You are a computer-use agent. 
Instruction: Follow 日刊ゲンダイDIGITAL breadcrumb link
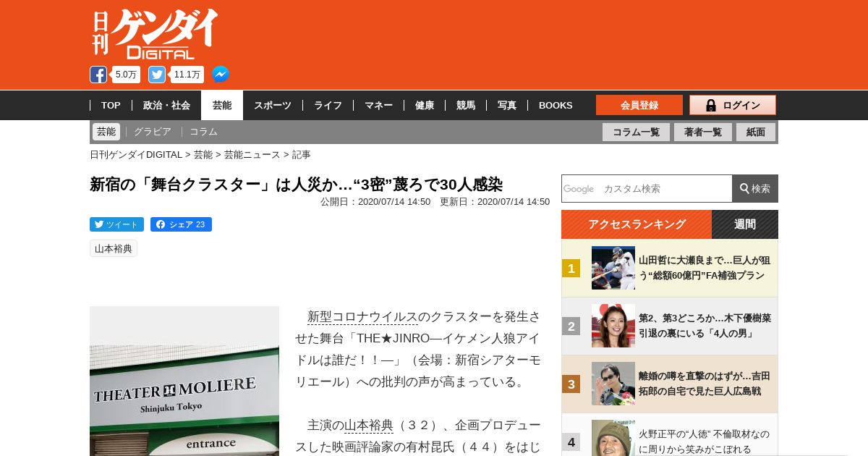[136, 154]
